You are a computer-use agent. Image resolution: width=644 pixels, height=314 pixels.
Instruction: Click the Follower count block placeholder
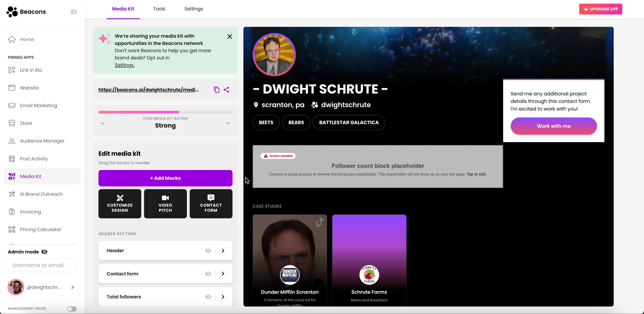378,167
